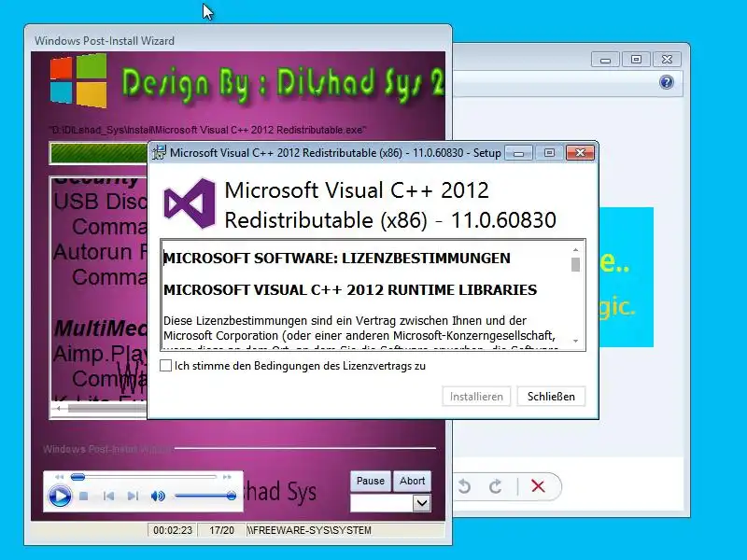
Task: Maximize the background window
Action: click(636, 60)
